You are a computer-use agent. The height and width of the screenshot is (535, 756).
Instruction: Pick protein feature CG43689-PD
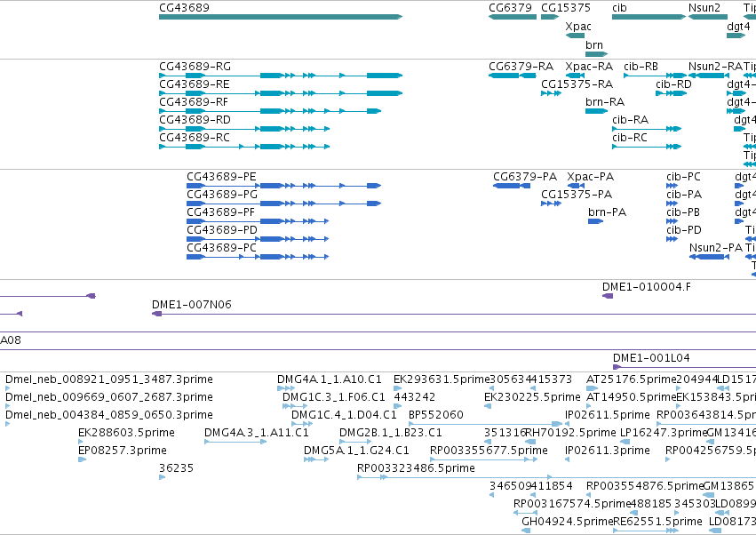258,239
